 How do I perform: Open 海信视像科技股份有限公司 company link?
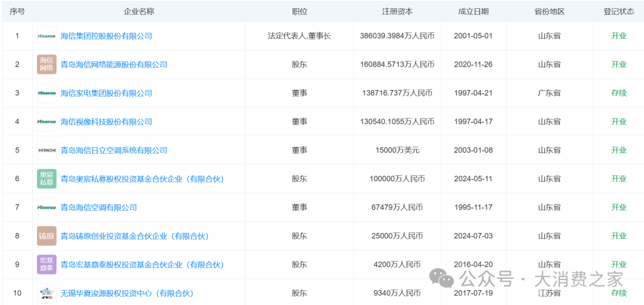[106, 122]
